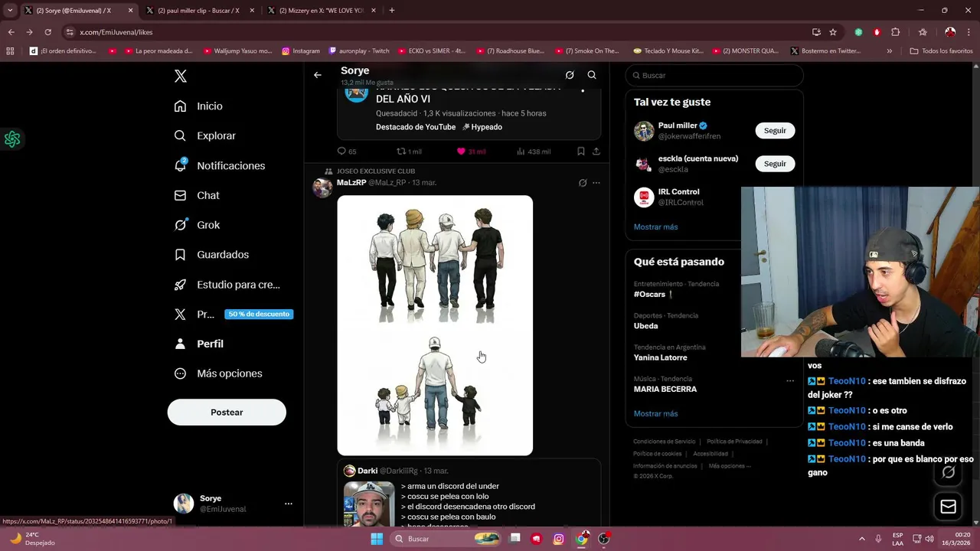Click the reply icon with 65 comments
980x551 pixels.
(x=342, y=152)
